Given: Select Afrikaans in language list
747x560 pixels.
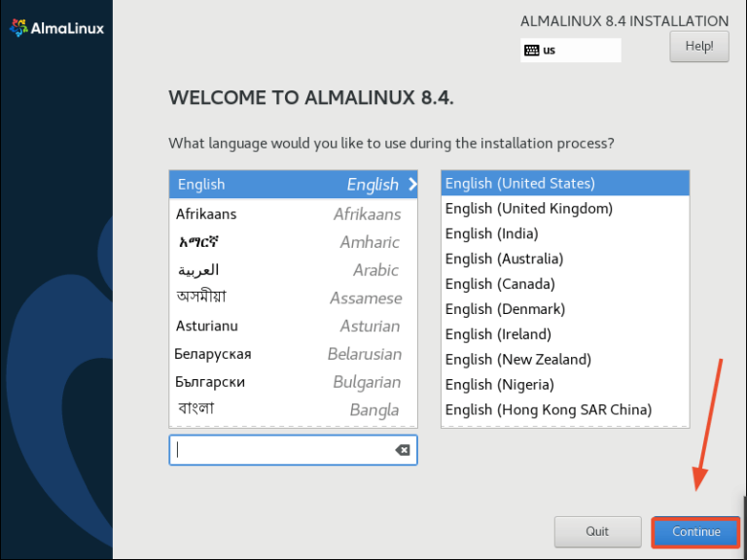Looking at the screenshot, I should point(293,214).
